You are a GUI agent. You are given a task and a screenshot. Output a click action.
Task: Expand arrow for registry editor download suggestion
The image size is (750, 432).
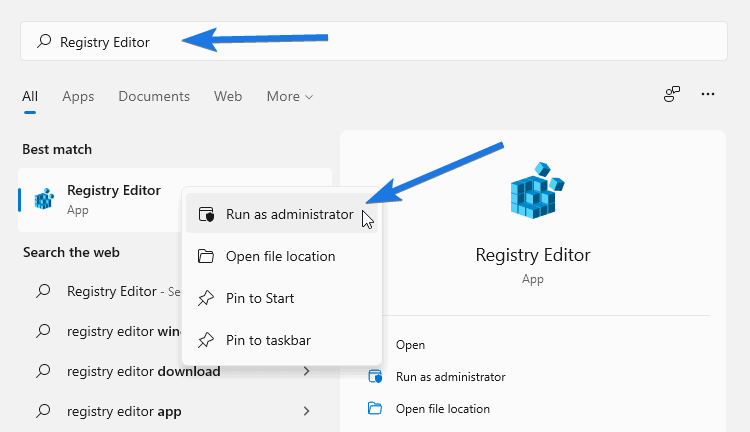pyautogui.click(x=307, y=371)
